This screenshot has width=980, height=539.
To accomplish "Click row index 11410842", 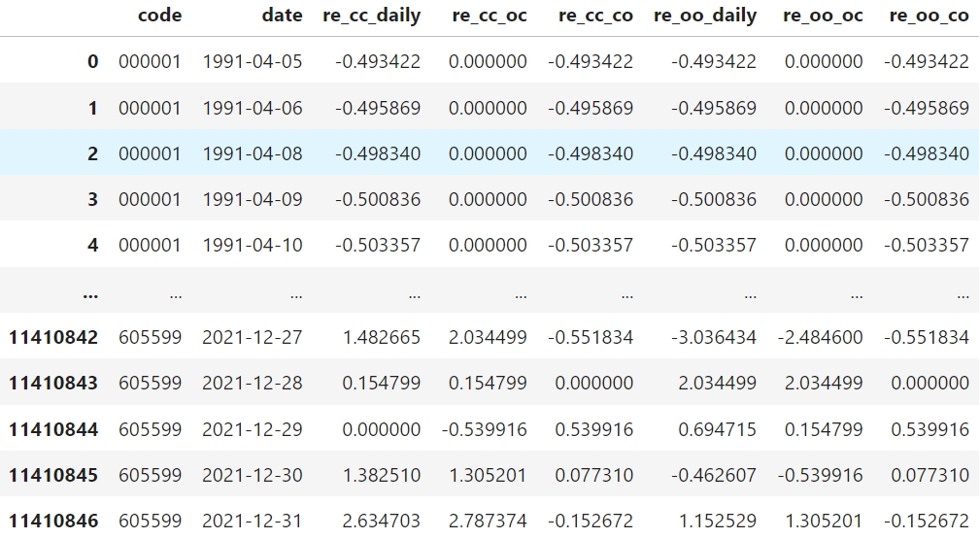I will point(53,338).
